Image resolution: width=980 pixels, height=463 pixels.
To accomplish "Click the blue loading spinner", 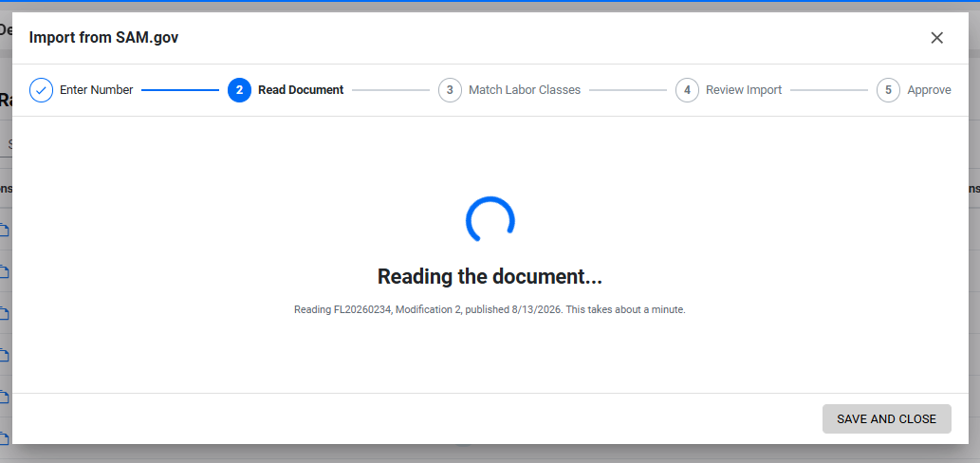I will coord(490,220).
